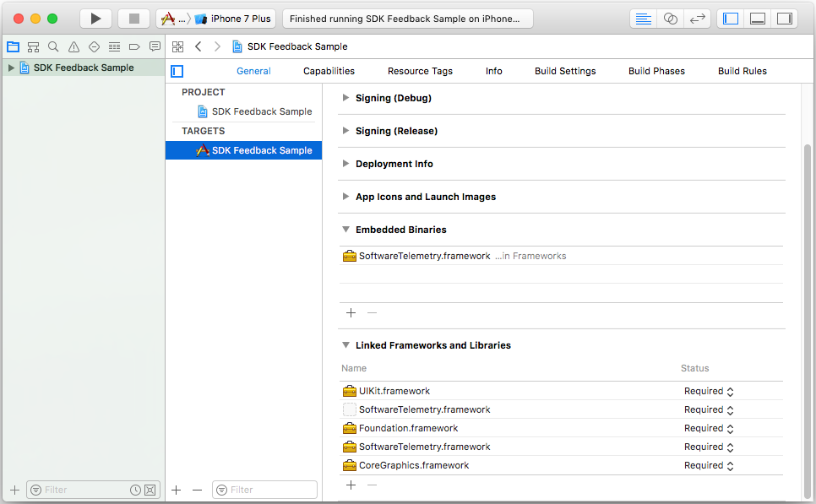816x504 pixels.
Task: Expand SDK Feedback Sample in the navigator
Action: click(11, 68)
